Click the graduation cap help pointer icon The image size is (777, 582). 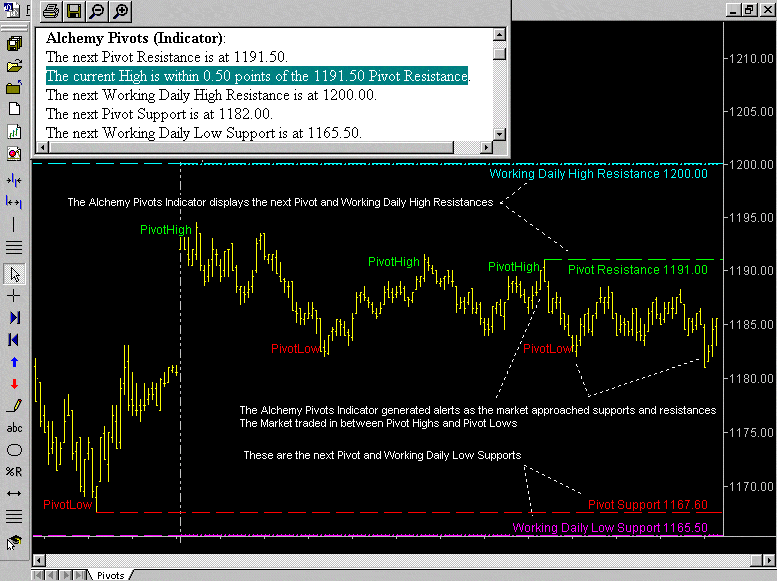pos(14,542)
